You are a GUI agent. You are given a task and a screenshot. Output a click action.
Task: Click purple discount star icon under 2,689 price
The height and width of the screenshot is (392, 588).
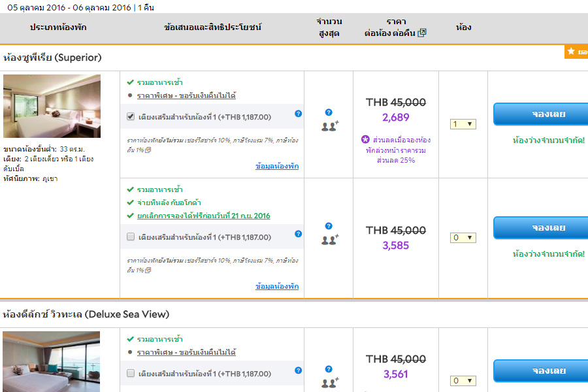[x=365, y=140]
